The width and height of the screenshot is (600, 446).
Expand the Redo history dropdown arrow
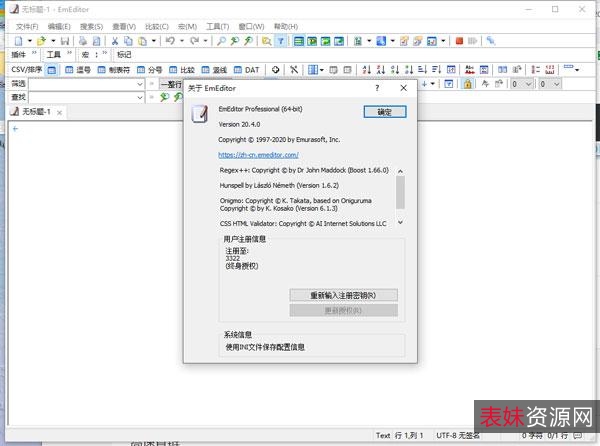206,41
